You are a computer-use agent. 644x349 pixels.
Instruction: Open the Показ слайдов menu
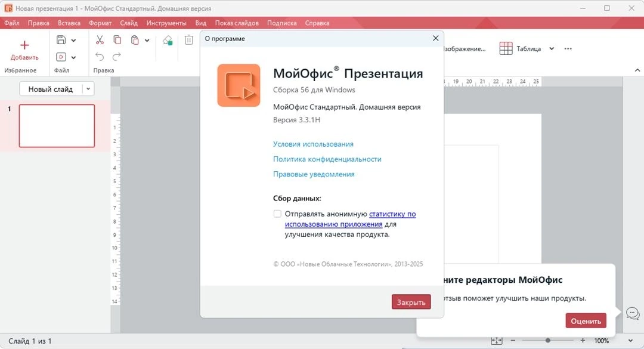[237, 23]
